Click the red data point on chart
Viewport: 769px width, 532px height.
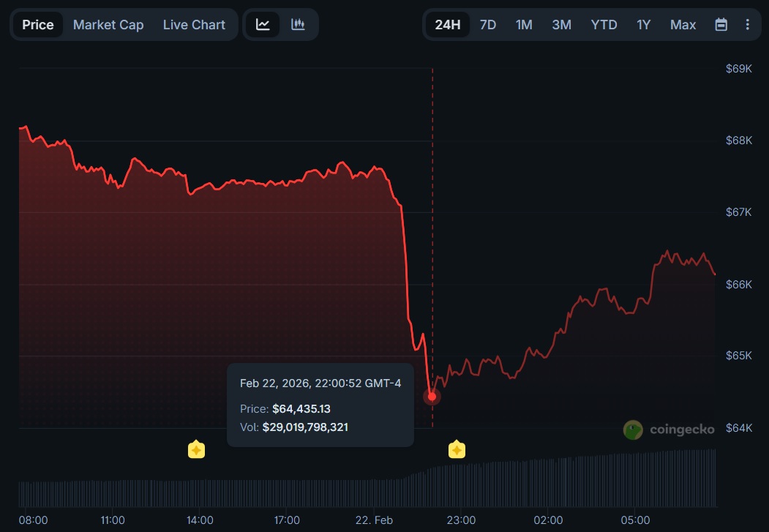click(x=432, y=397)
